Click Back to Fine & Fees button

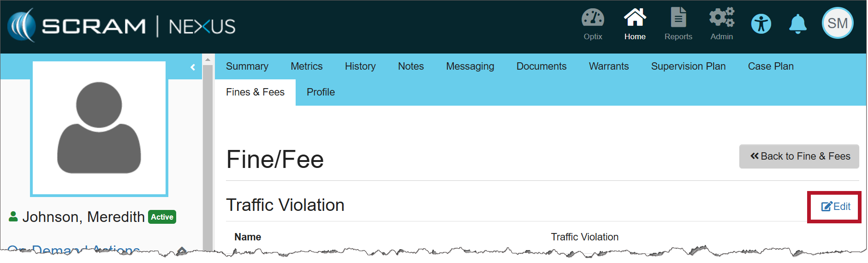(799, 156)
